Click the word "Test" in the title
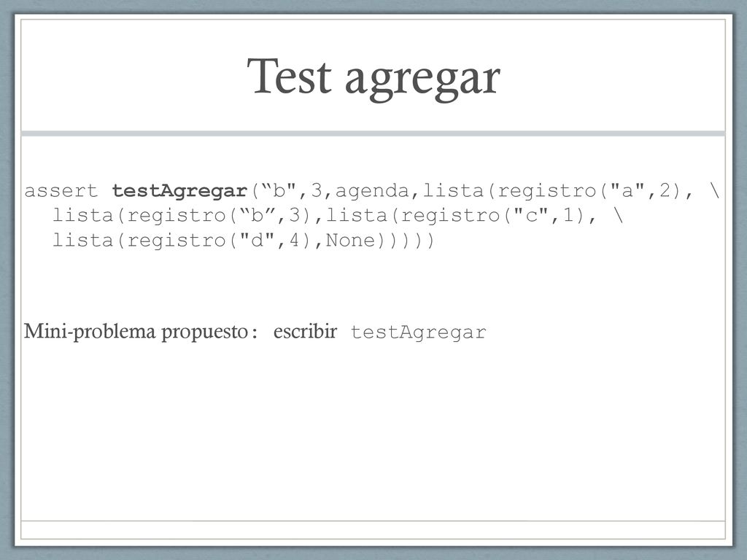Image resolution: width=747 pixels, height=560 pixels. [x=289, y=76]
